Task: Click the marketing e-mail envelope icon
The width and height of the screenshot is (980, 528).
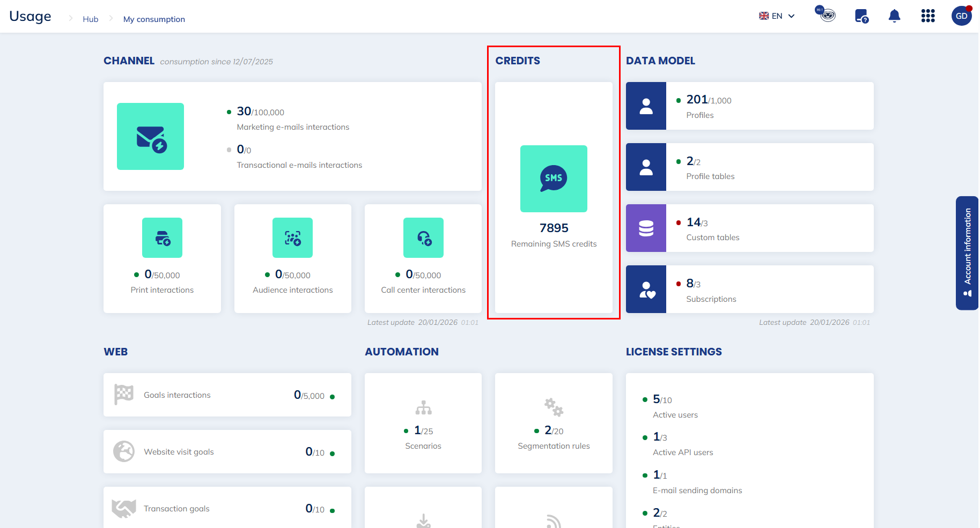Action: click(150, 137)
